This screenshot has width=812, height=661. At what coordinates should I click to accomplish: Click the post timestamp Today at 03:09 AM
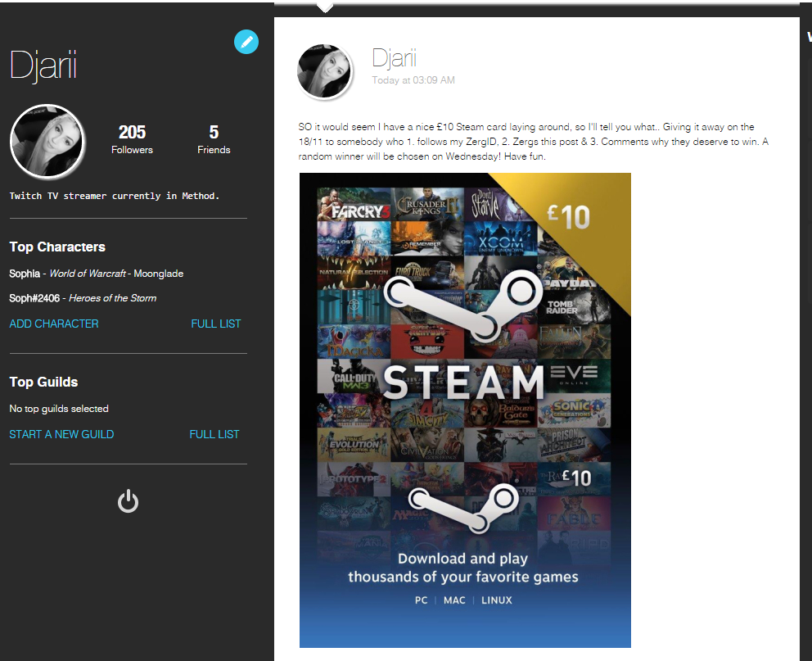tap(413, 80)
